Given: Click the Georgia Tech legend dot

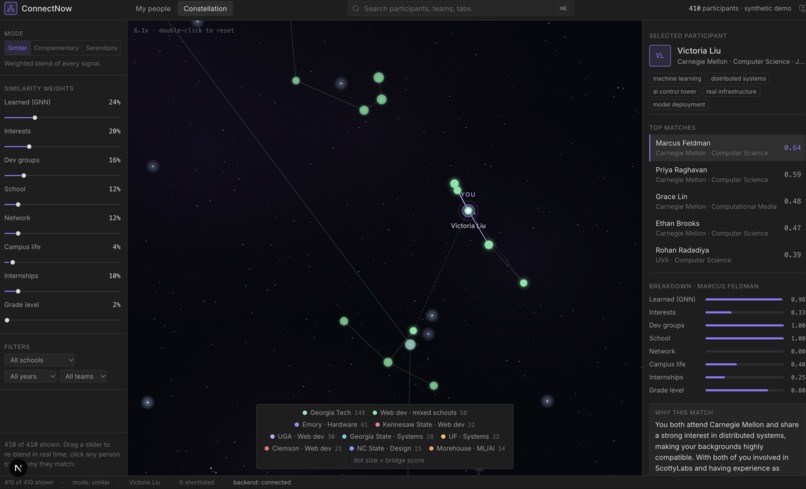Looking at the screenshot, I should pyautogui.click(x=305, y=412).
